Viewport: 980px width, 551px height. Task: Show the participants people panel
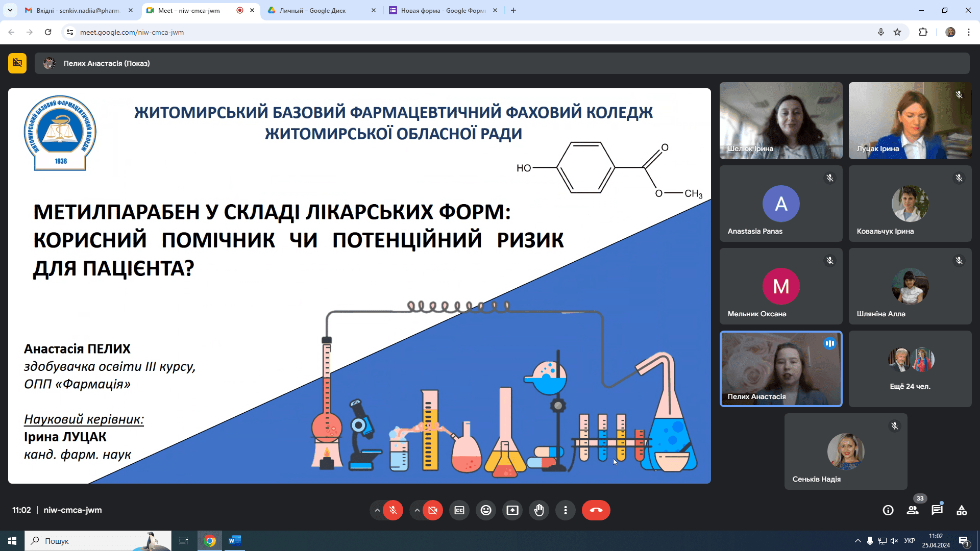click(x=913, y=510)
